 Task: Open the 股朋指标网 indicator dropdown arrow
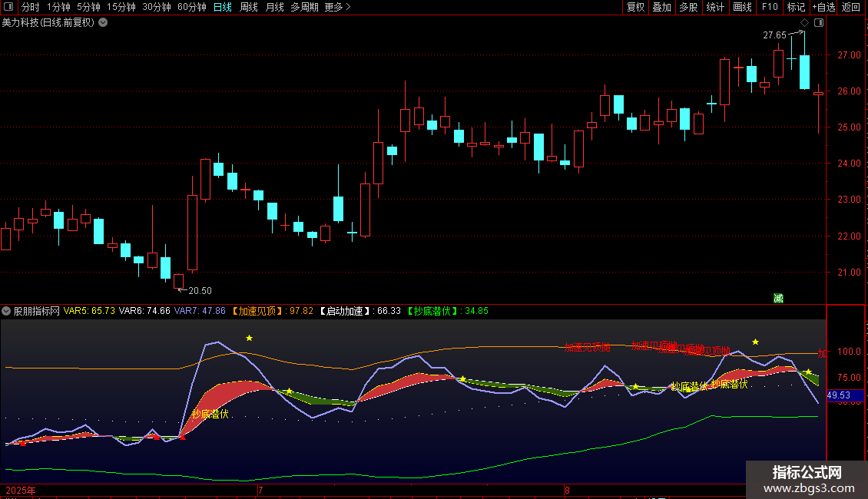[6, 311]
